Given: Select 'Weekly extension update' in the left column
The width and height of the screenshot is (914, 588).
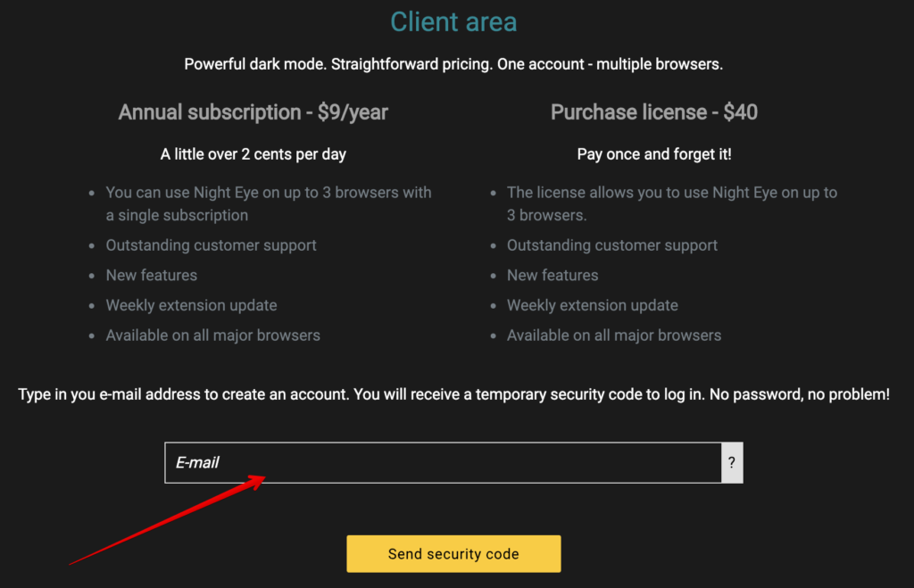Looking at the screenshot, I should [x=191, y=305].
